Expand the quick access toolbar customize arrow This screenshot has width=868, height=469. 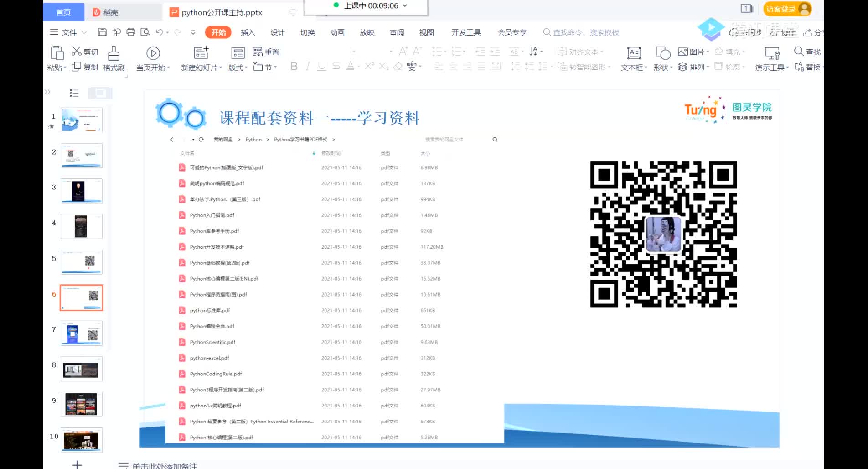193,32
